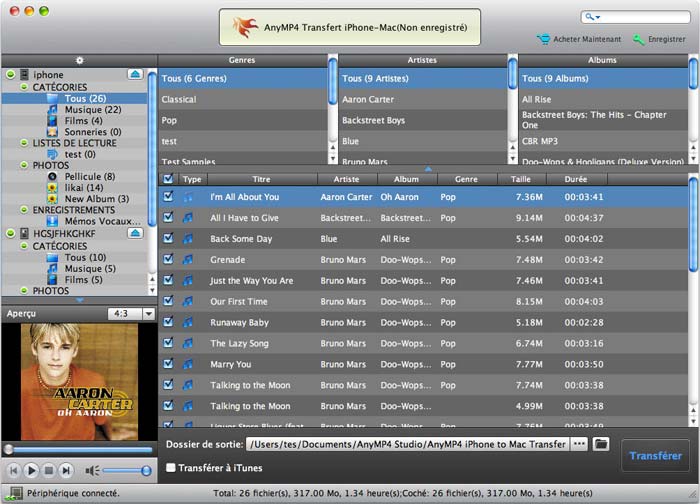The width and height of the screenshot is (700, 504).
Task: Select Tous (26) category
Action: point(75,98)
